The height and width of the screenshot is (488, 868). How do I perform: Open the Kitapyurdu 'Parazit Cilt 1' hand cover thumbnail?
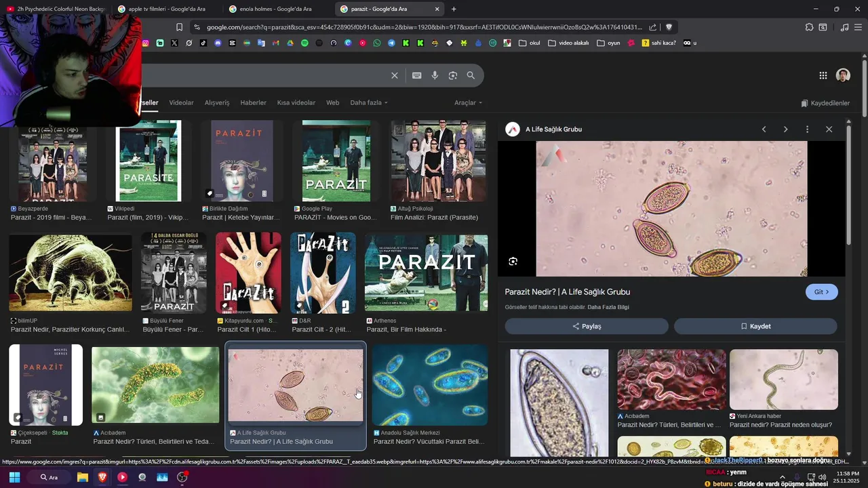248,272
